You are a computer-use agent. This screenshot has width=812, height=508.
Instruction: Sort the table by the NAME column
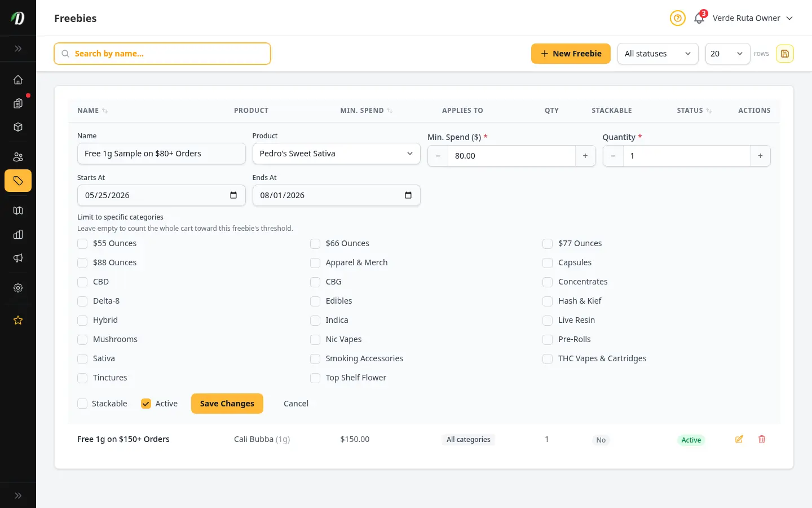pyautogui.click(x=92, y=111)
